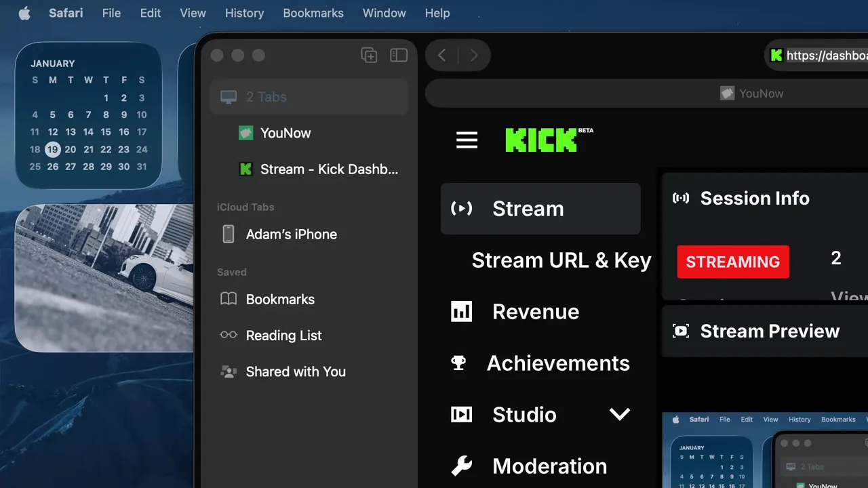Screen dimensions: 868x488
Task: Open the Help menu
Action: tap(437, 13)
